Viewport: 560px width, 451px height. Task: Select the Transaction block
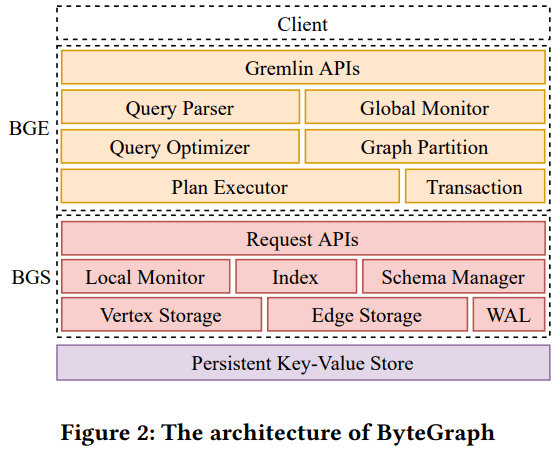[475, 186]
